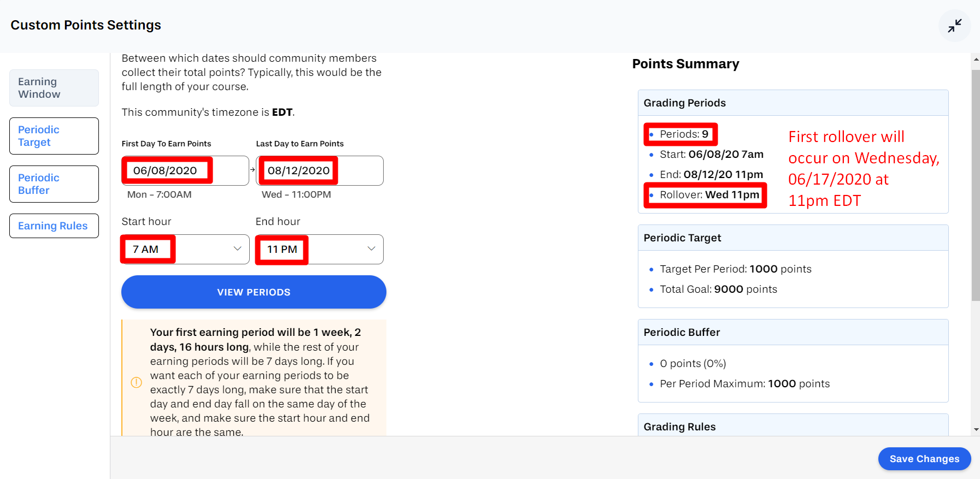Expand End hour list via chevron arrow
The height and width of the screenshot is (479, 980).
click(371, 249)
